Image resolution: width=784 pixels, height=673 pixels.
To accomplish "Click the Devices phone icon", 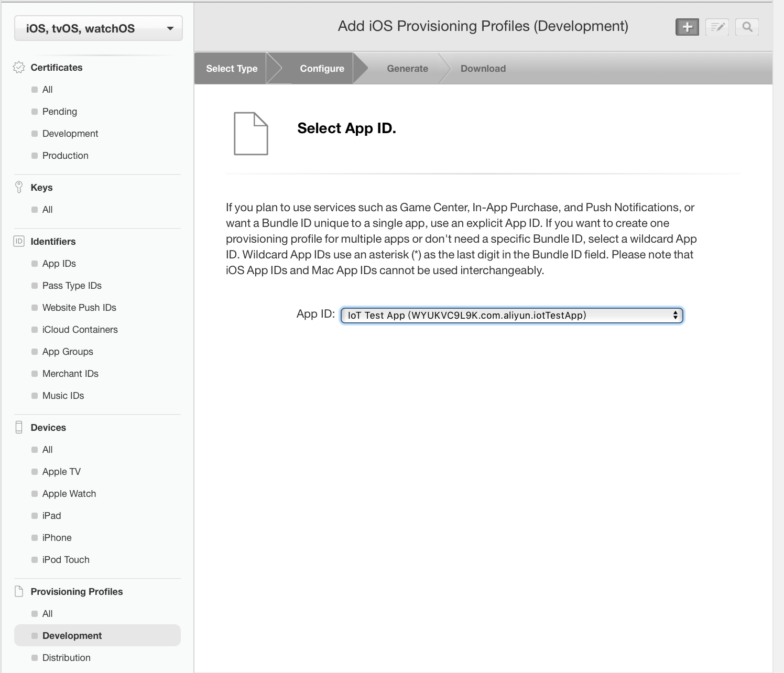I will tap(19, 427).
